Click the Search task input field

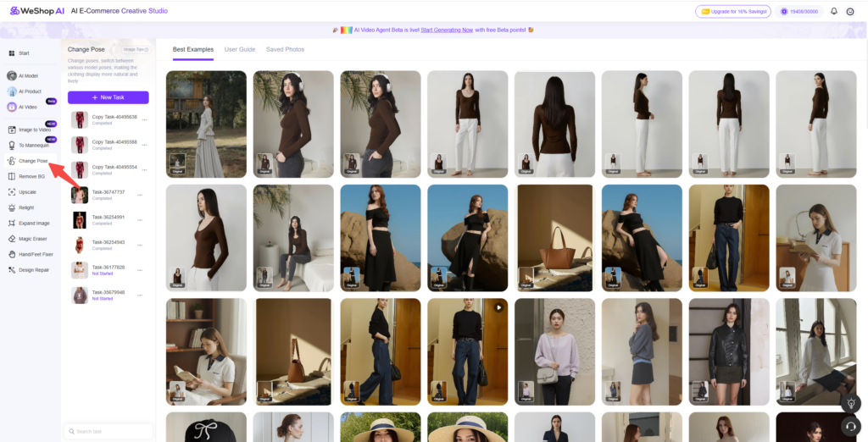point(108,432)
